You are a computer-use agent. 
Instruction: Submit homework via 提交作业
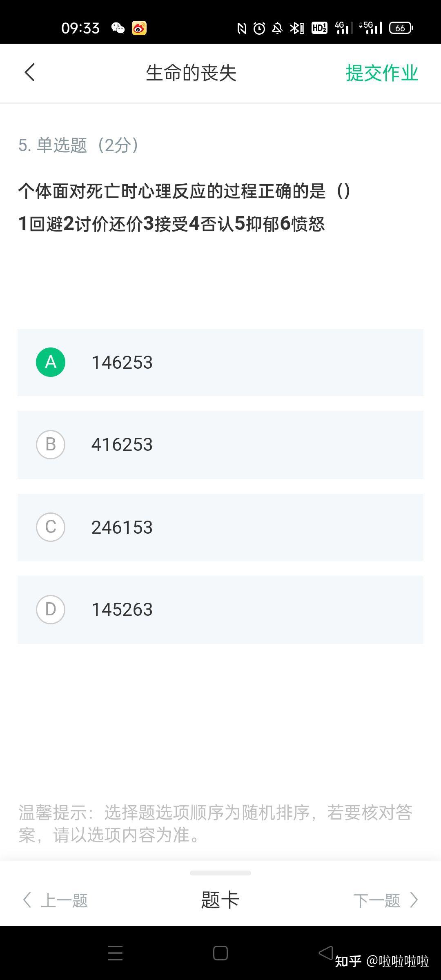coord(382,73)
